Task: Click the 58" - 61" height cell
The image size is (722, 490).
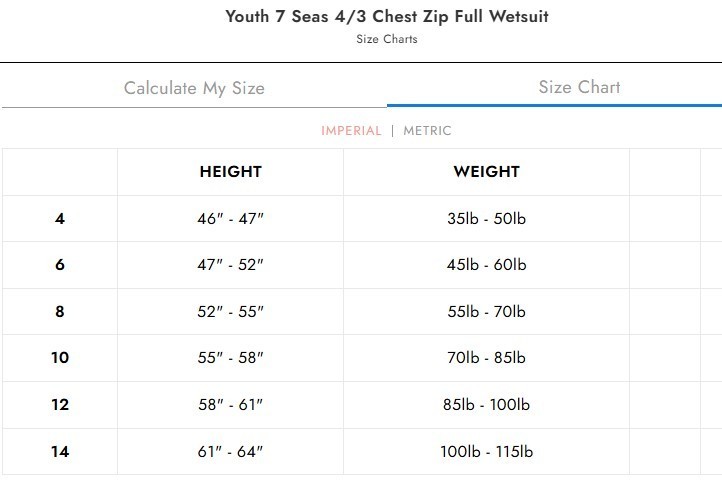Action: coord(230,405)
